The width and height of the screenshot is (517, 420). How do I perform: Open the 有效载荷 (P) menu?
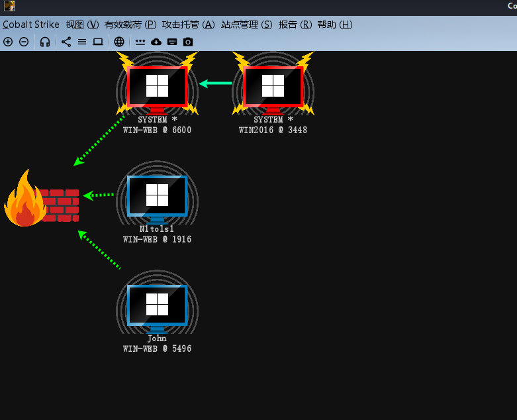(130, 25)
